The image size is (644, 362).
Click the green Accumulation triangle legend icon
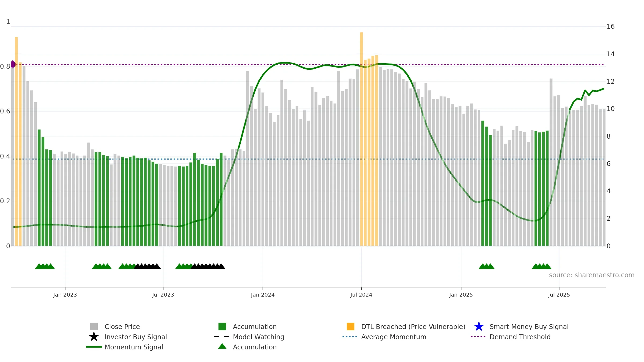coord(222,346)
